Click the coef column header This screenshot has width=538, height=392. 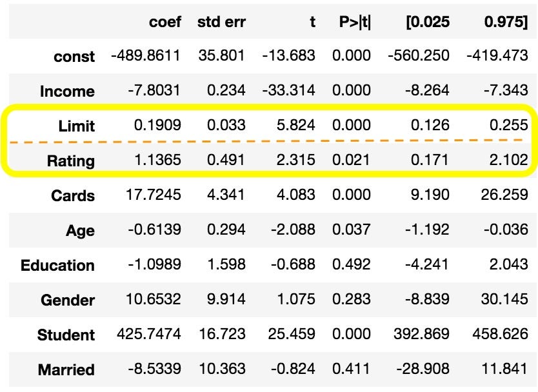pyautogui.click(x=164, y=22)
